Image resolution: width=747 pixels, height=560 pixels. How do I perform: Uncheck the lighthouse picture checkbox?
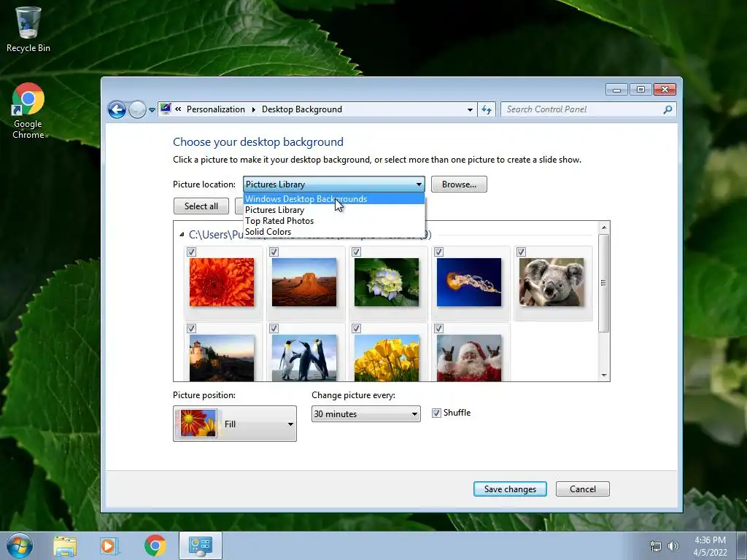click(192, 329)
